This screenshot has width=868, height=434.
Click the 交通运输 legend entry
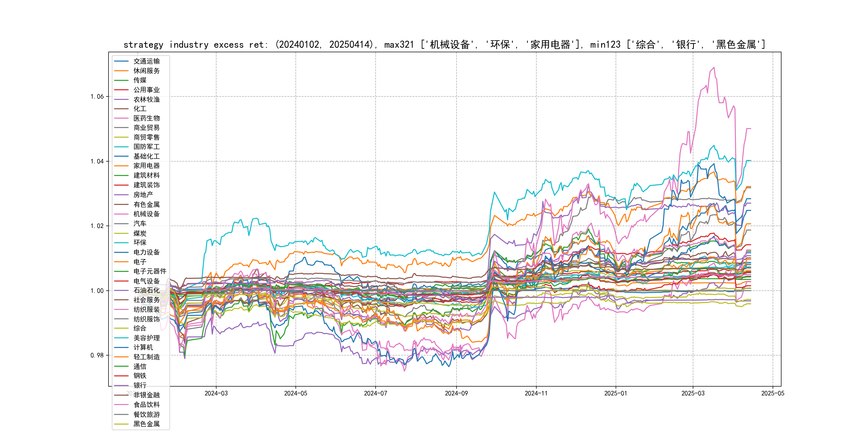click(146, 61)
